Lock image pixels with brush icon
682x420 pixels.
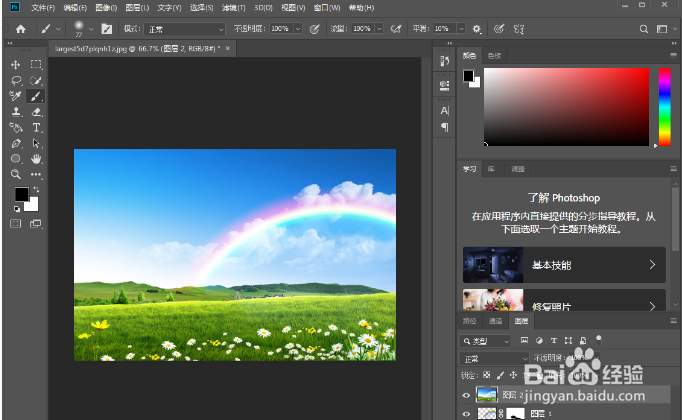(500, 375)
